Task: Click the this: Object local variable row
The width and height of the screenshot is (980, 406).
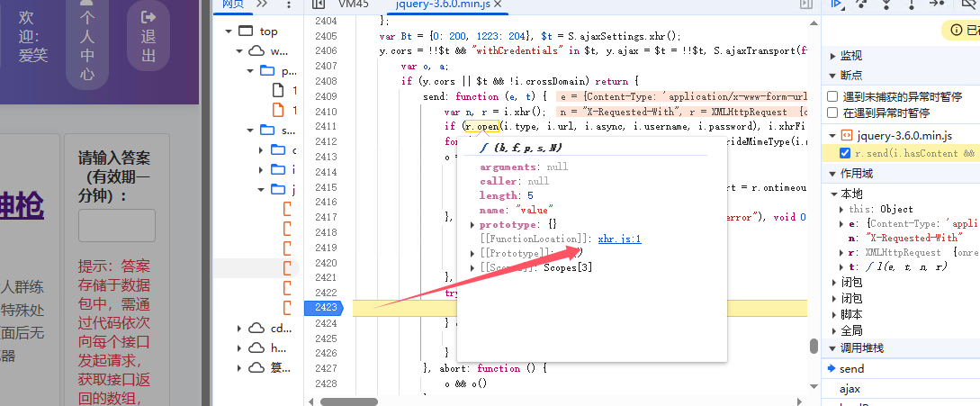Action: pos(881,209)
